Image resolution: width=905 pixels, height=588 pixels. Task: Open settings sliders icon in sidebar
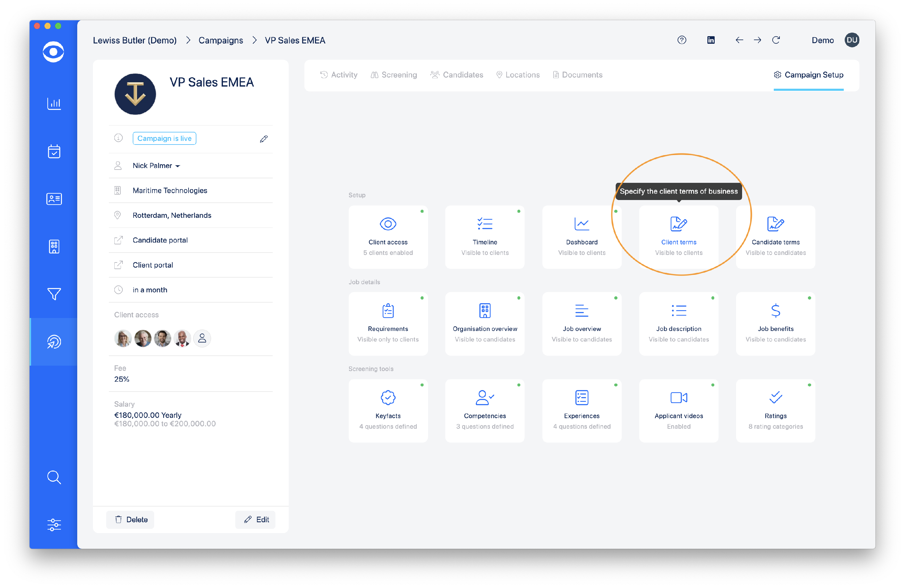[x=54, y=524]
